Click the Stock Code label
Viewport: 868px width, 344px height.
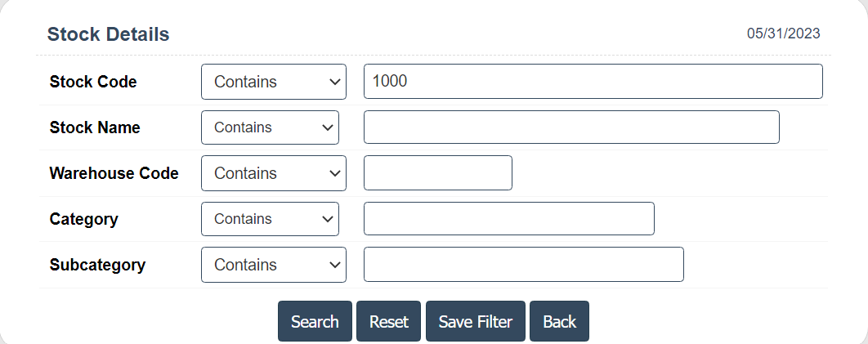click(x=93, y=82)
